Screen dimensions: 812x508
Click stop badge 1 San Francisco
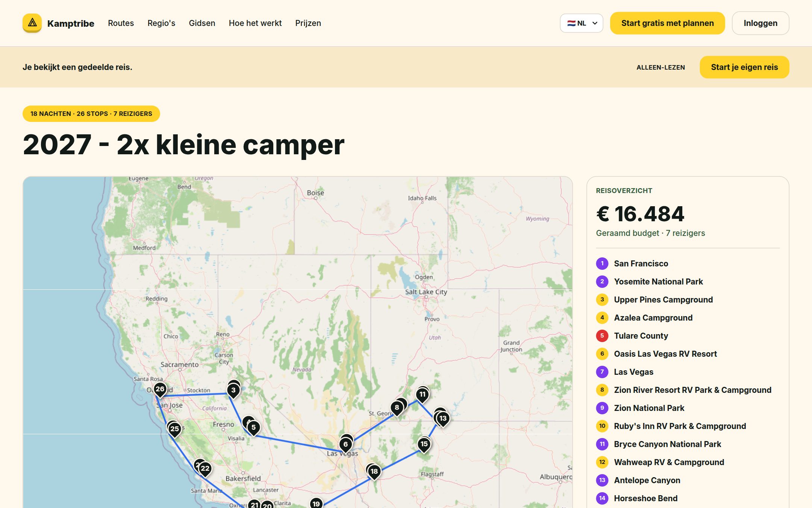[x=602, y=263]
